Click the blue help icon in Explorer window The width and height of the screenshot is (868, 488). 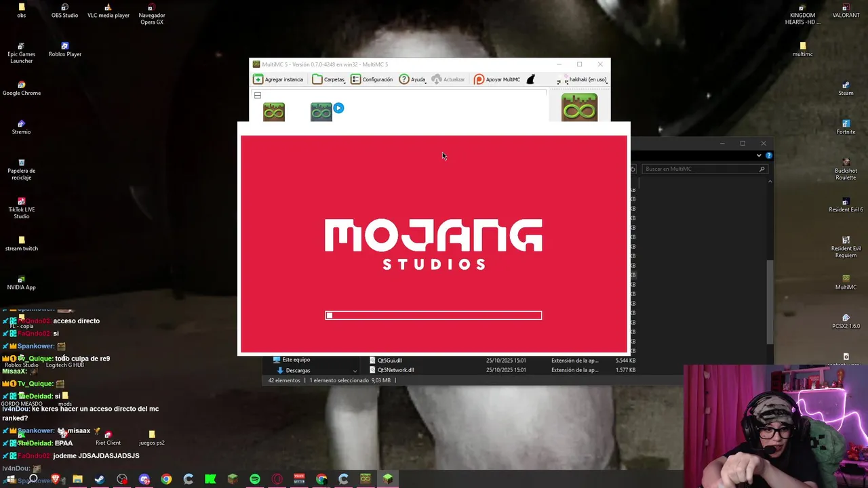(x=769, y=155)
